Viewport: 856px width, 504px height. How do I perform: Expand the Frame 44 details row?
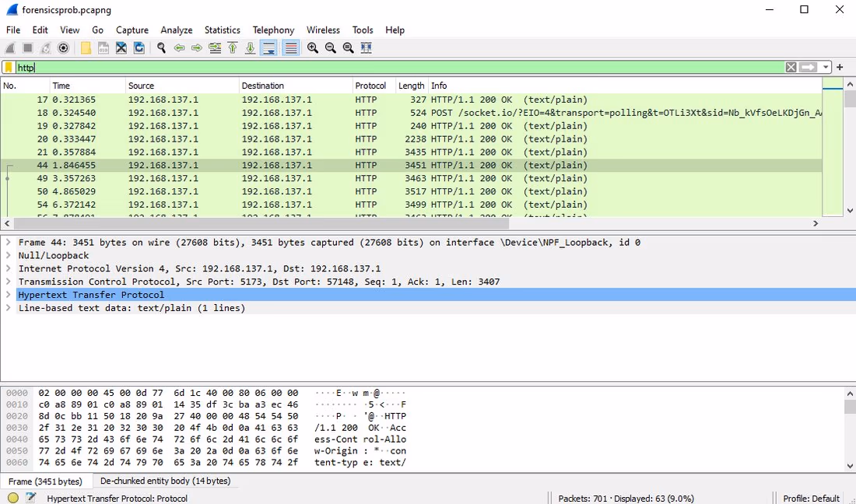coord(9,242)
